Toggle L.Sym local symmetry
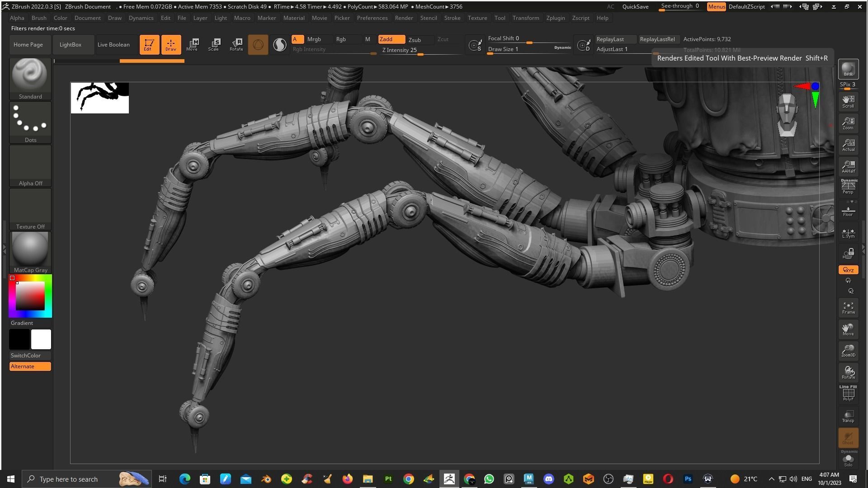Screen dimensions: 868x488 (848, 233)
